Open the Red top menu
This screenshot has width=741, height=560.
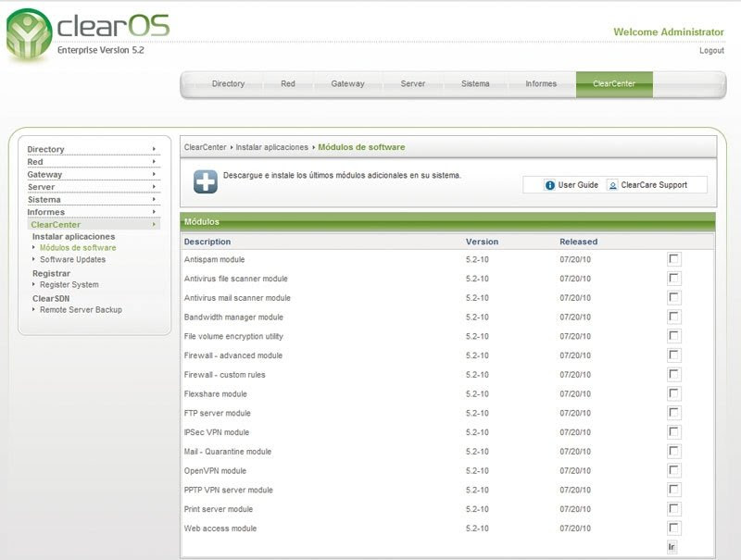point(288,83)
